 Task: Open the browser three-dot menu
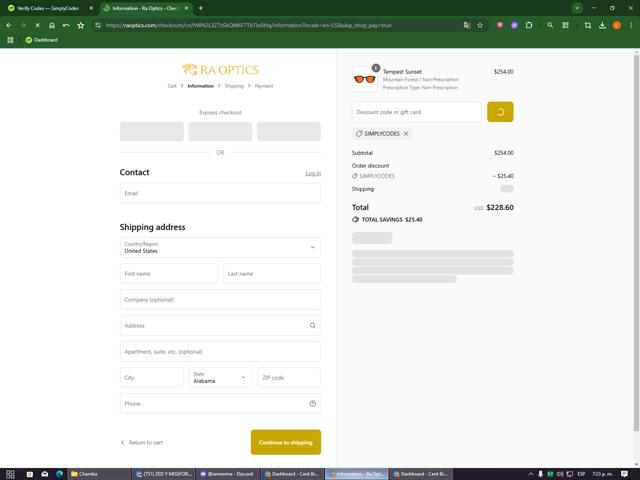(x=631, y=25)
